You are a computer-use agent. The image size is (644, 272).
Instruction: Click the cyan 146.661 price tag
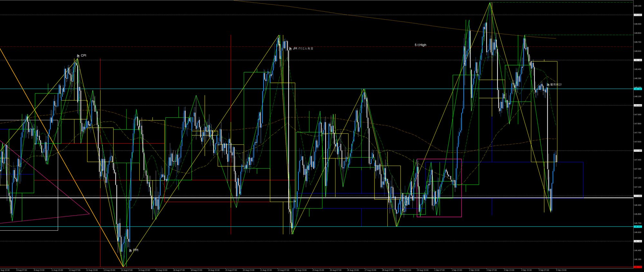tap(637, 227)
